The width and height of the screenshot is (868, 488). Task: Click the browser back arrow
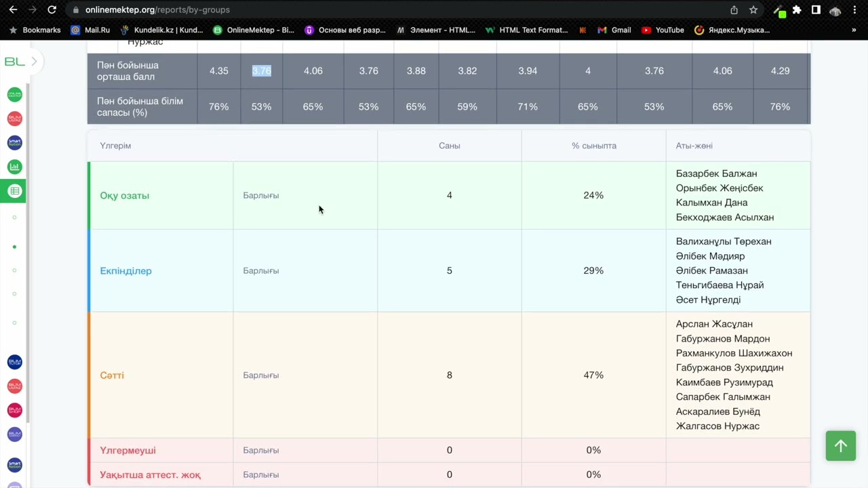pos(13,10)
